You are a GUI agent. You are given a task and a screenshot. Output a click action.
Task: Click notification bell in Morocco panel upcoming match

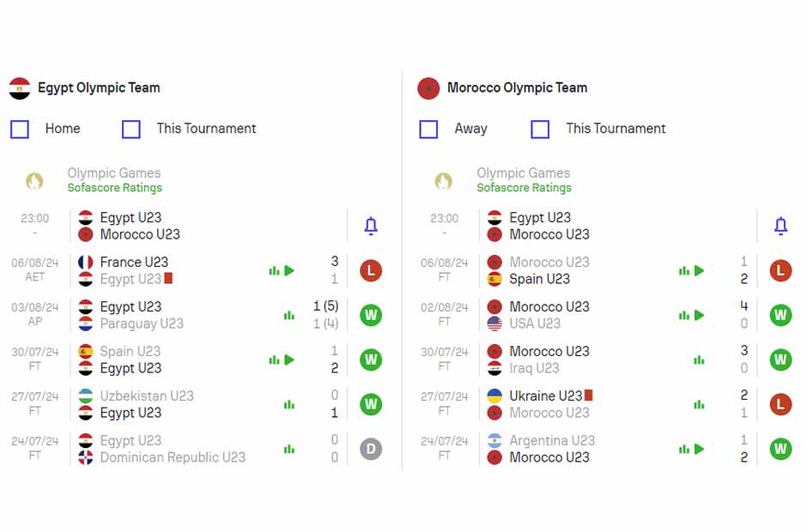(780, 226)
